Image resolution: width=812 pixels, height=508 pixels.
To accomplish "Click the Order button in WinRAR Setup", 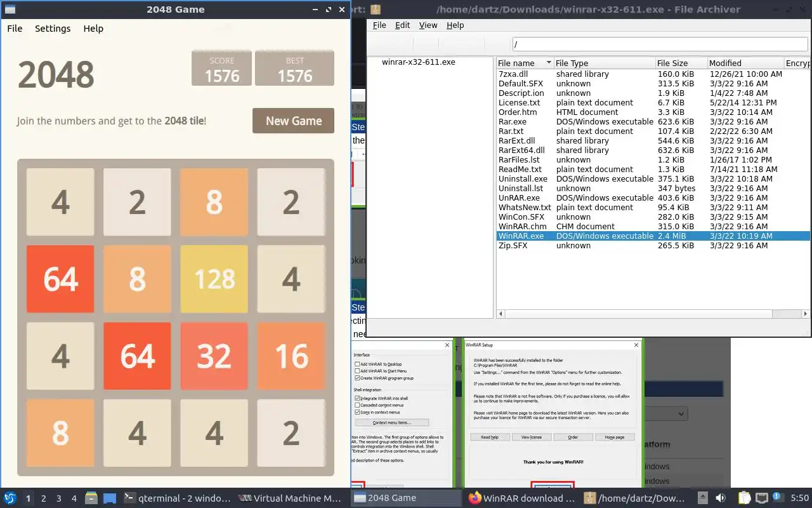I will [573, 437].
